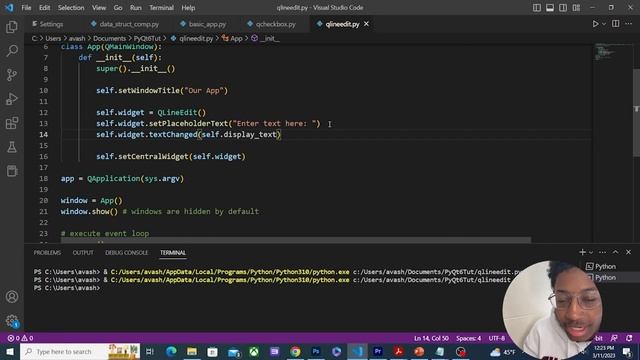The height and width of the screenshot is (360, 640).
Task: Select the first Python terminal entry
Action: [x=601, y=267]
